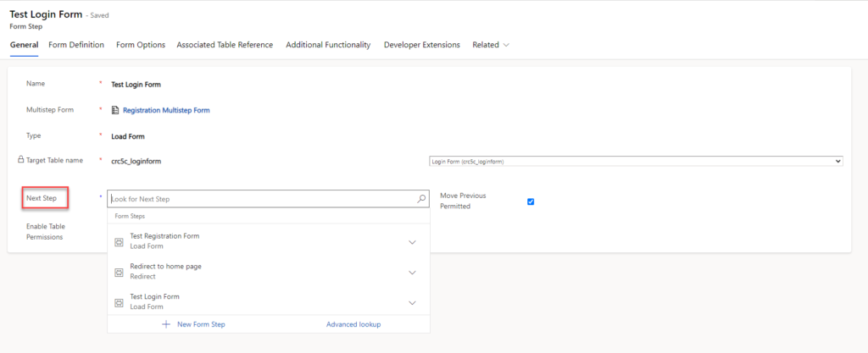Click the plus icon for New Form Step
Image resolution: width=868 pixels, height=353 pixels.
(166, 324)
